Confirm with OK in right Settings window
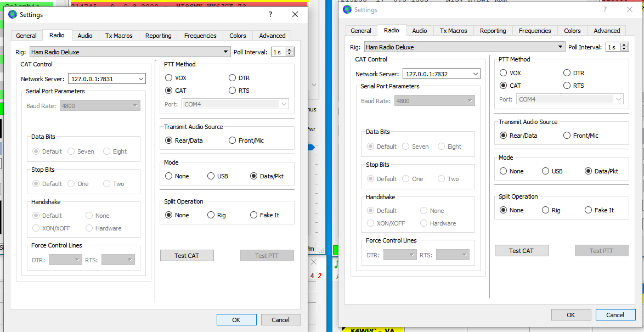The height and width of the screenshot is (332, 644). pos(571,315)
